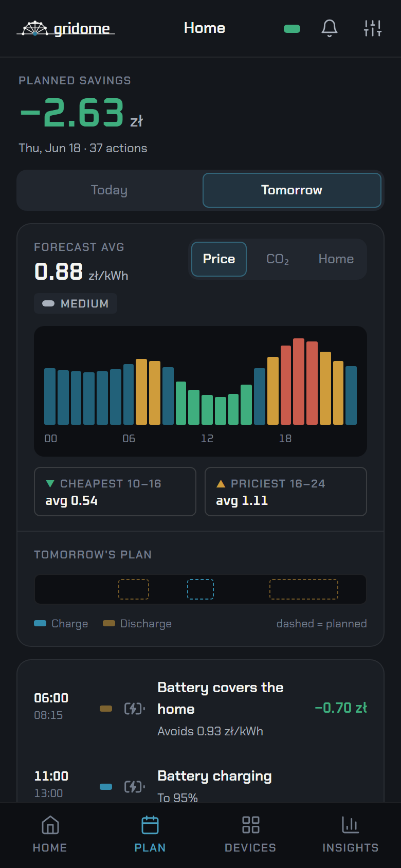401x868 pixels.
Task: Switch chart to Home mode
Action: tap(336, 259)
